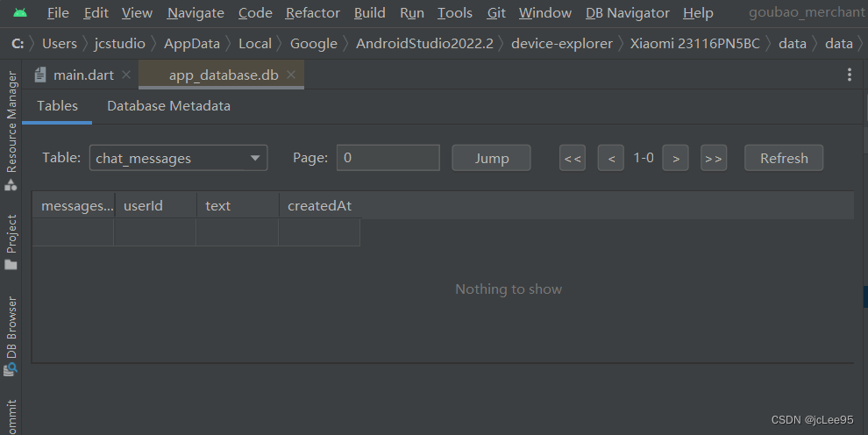868x435 pixels.
Task: Go to next page with > button
Action: point(675,158)
